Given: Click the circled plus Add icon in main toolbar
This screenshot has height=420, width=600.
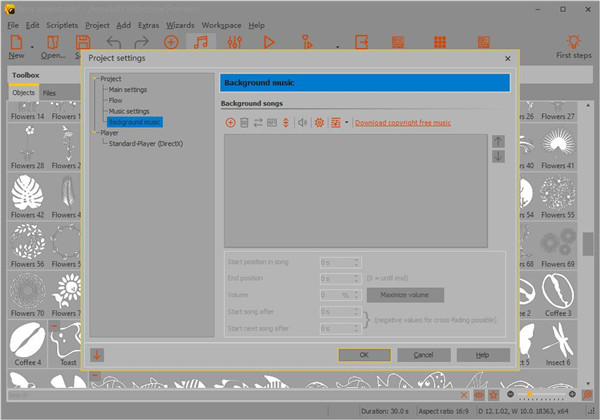Looking at the screenshot, I should 171,42.
